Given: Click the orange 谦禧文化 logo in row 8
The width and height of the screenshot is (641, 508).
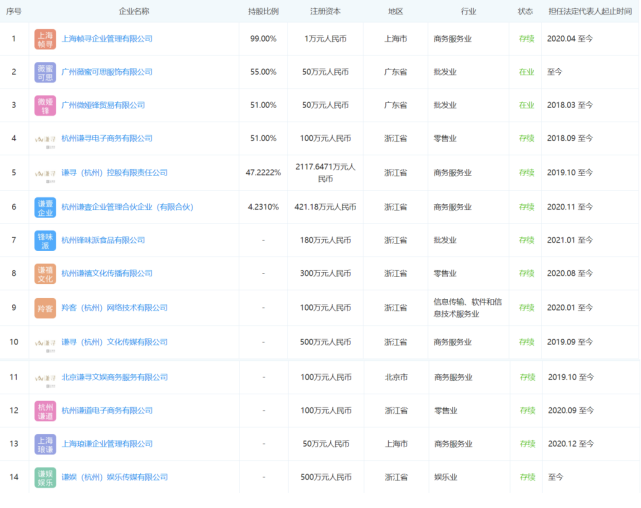Looking at the screenshot, I should (x=45, y=274).
